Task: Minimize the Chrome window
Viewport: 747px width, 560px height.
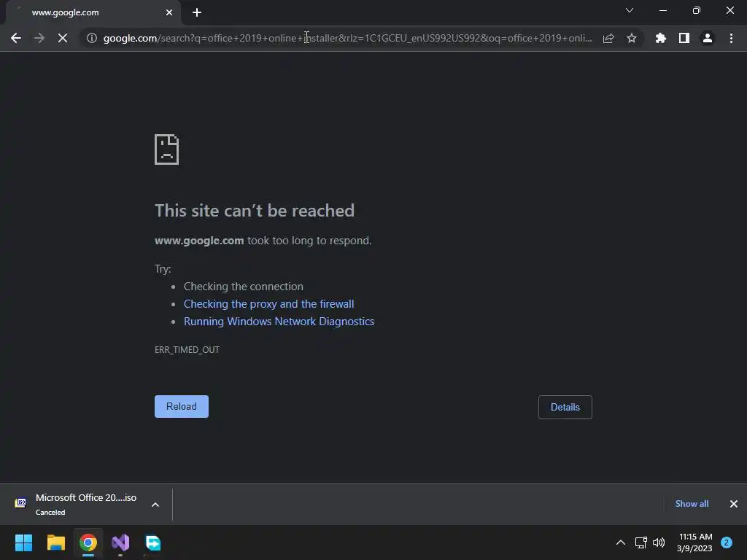Action: 663,10
